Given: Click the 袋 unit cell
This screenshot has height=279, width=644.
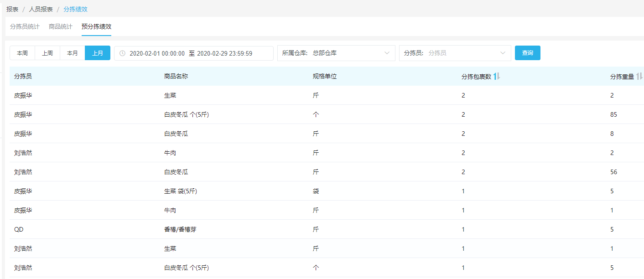Looking at the screenshot, I should tap(316, 191).
